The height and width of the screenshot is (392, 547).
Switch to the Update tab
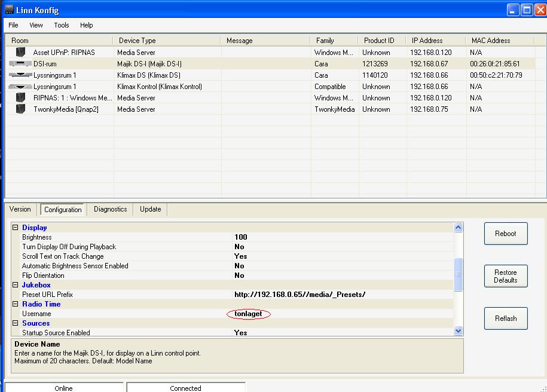151,209
